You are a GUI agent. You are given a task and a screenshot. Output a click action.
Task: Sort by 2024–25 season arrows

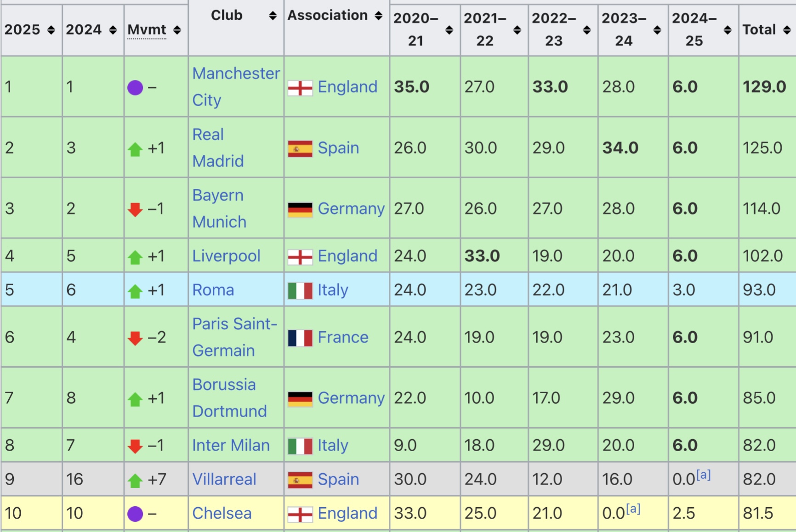[x=728, y=30]
